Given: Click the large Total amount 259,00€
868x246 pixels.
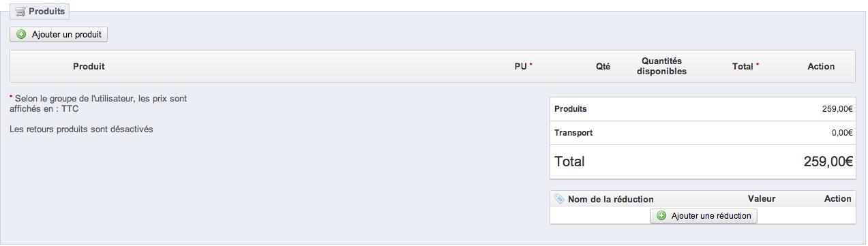Looking at the screenshot, I should (828, 162).
